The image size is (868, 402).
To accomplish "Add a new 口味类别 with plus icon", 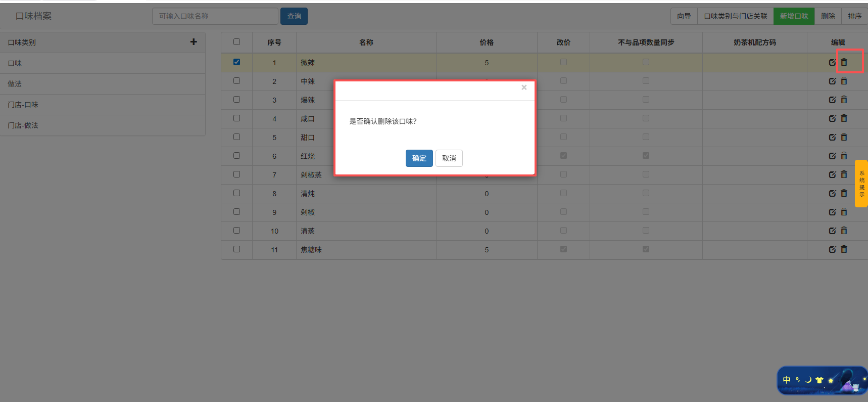I will pos(194,42).
